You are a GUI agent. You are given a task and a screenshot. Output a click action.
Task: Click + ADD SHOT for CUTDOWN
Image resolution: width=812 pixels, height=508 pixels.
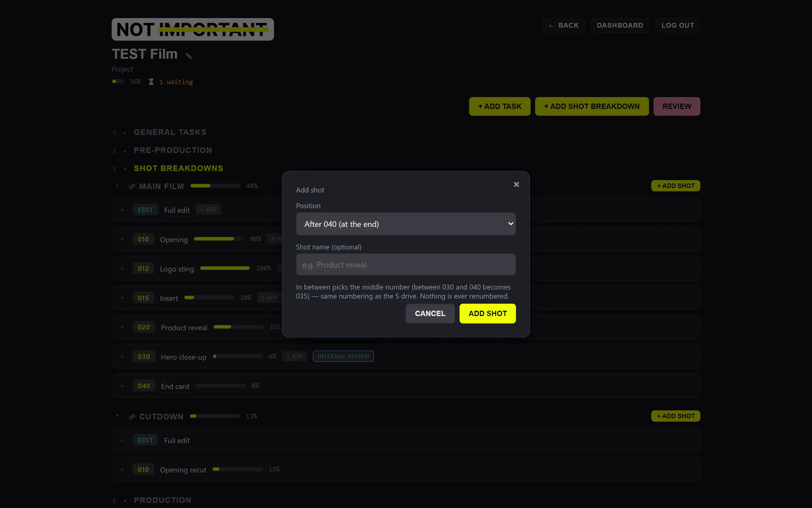(x=676, y=416)
